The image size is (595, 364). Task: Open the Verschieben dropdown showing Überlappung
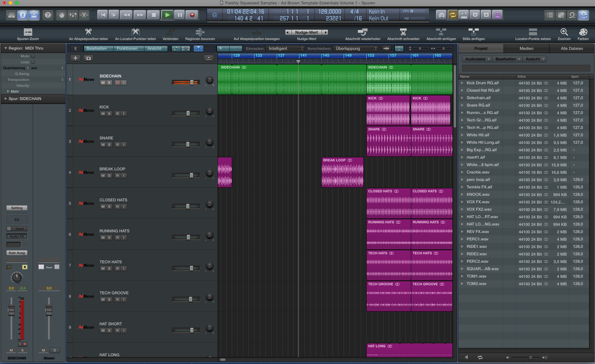pos(355,48)
